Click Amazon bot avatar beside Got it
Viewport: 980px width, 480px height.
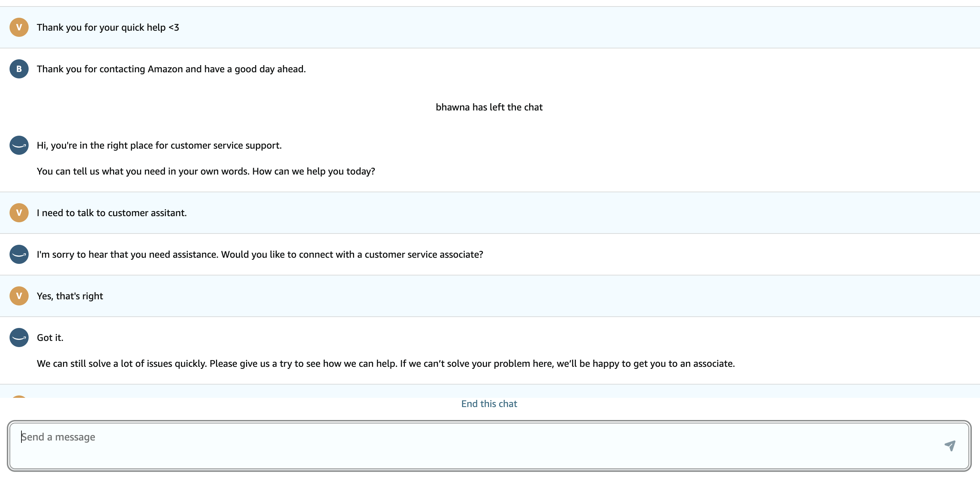click(x=19, y=337)
